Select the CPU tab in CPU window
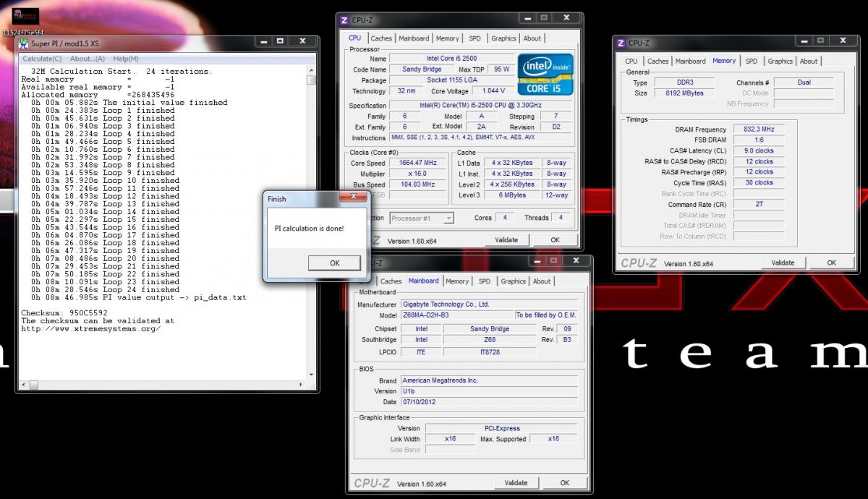Viewport: 868px width, 499px height. (355, 38)
